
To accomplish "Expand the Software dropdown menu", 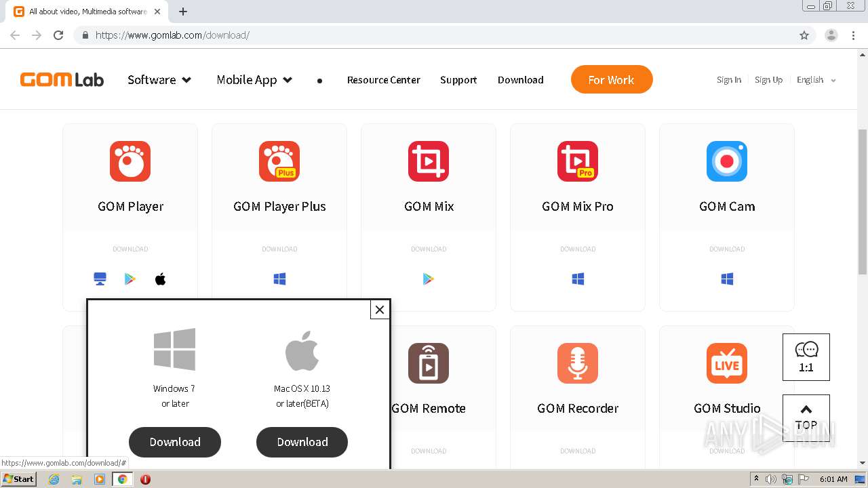I will pos(159,80).
